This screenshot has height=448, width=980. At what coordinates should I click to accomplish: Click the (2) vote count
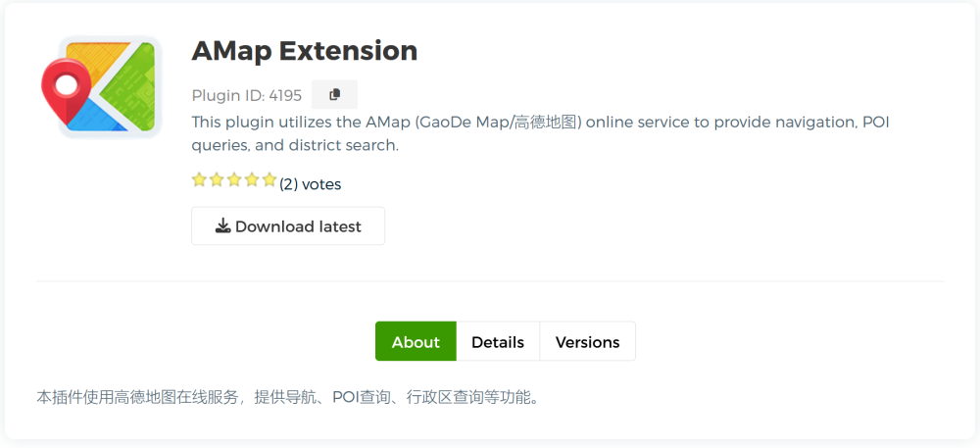(x=288, y=184)
